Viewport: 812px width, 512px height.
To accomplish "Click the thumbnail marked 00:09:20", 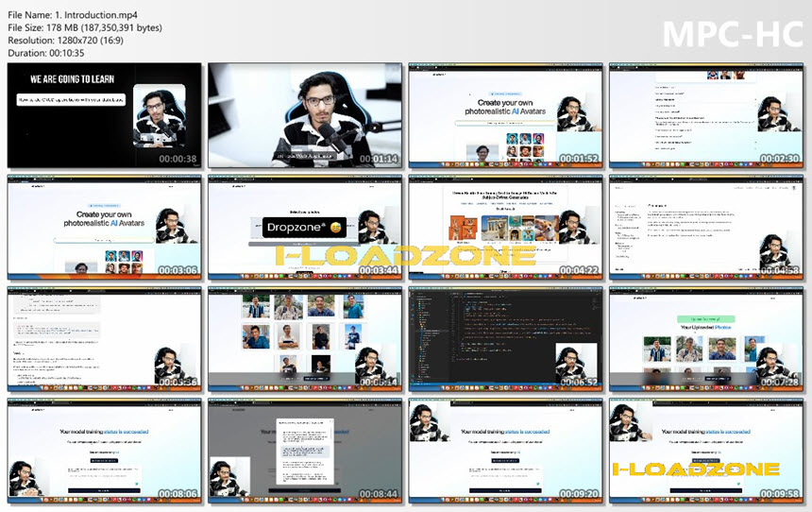I will click(x=505, y=452).
